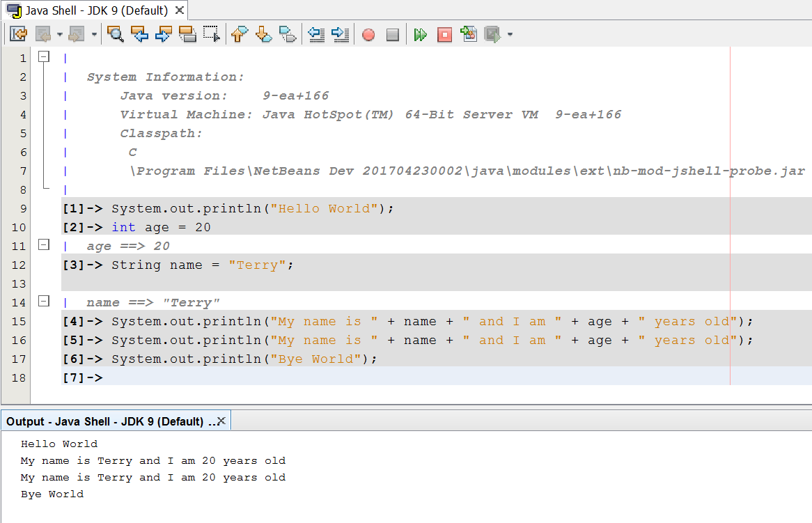Click Find Previous Occurrence icon
This screenshot has height=523, width=812.
tap(140, 34)
